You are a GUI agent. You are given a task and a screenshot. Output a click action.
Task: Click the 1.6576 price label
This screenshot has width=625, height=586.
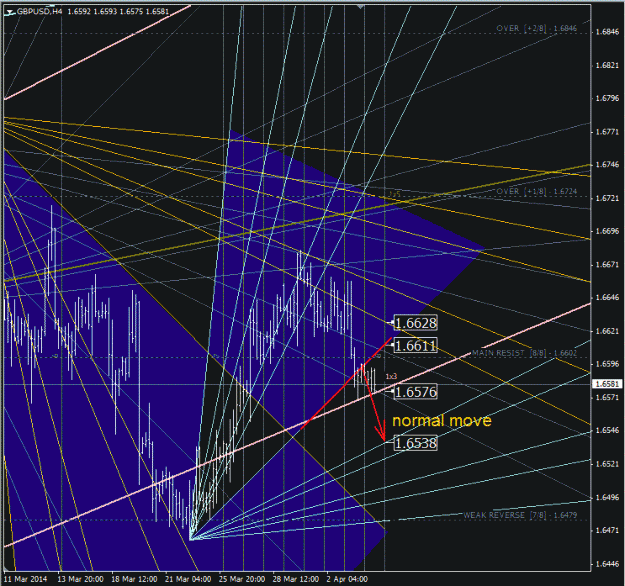tap(415, 391)
